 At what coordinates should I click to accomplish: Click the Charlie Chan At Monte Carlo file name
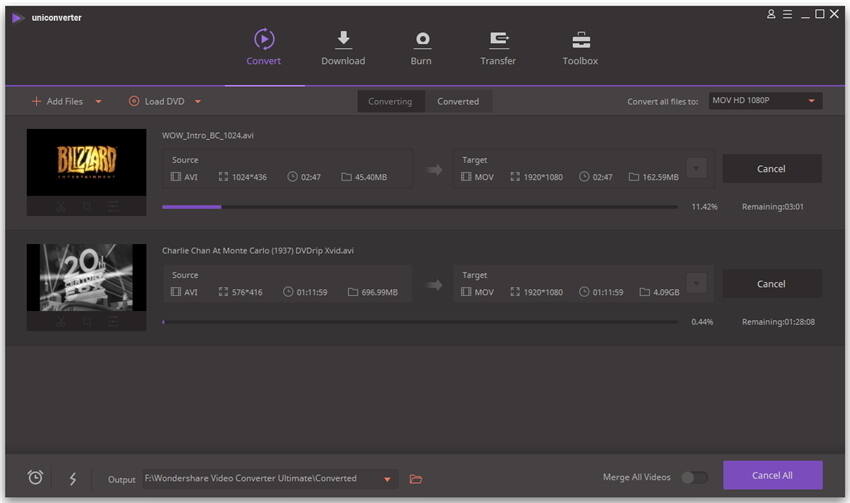click(x=257, y=250)
